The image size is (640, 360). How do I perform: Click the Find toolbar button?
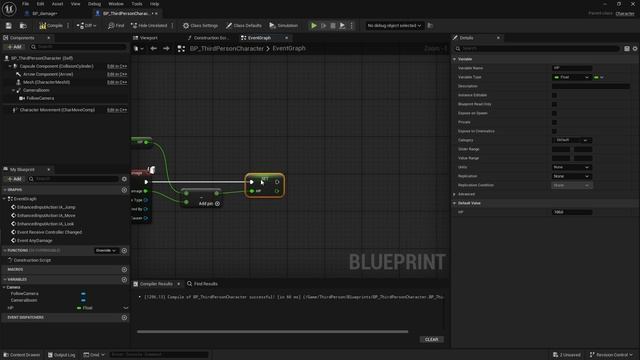point(116,26)
